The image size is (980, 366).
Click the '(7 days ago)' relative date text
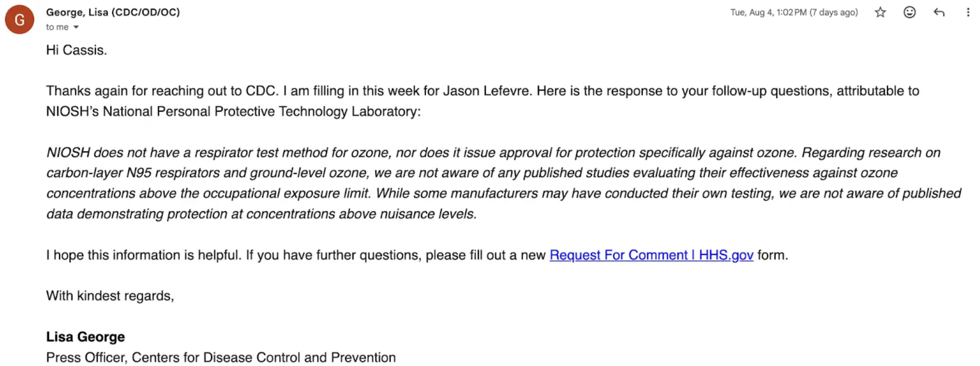click(833, 12)
